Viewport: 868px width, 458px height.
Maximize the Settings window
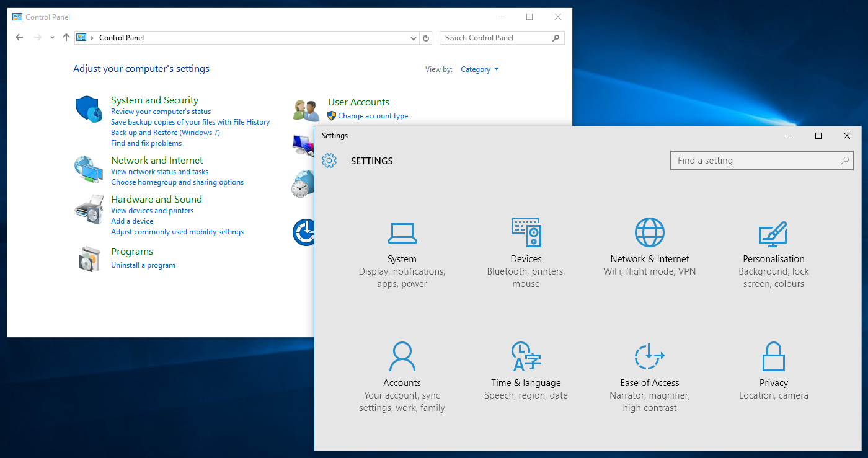[818, 136]
